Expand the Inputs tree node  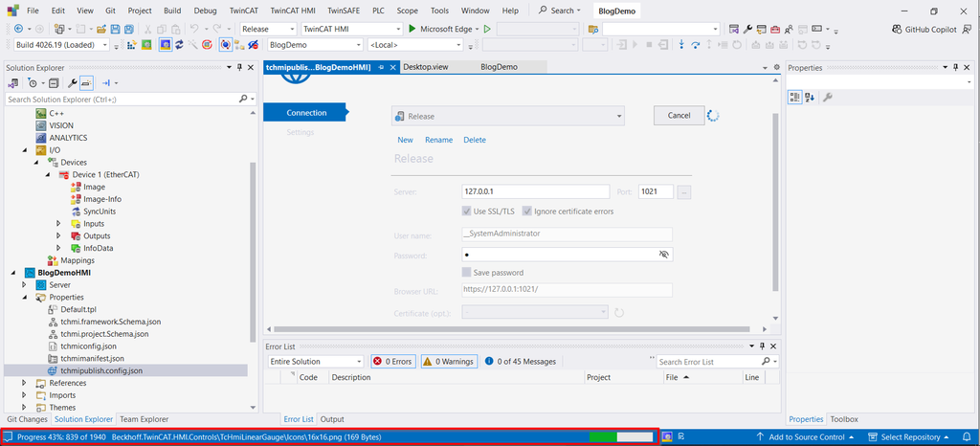58,224
